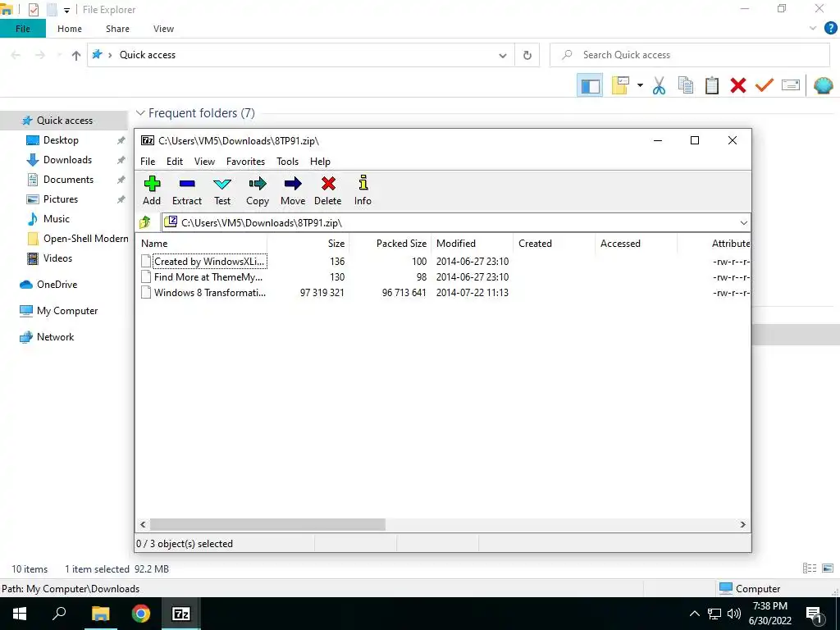840x630 pixels.
Task: Open the Windows Start menu
Action: click(x=20, y=614)
